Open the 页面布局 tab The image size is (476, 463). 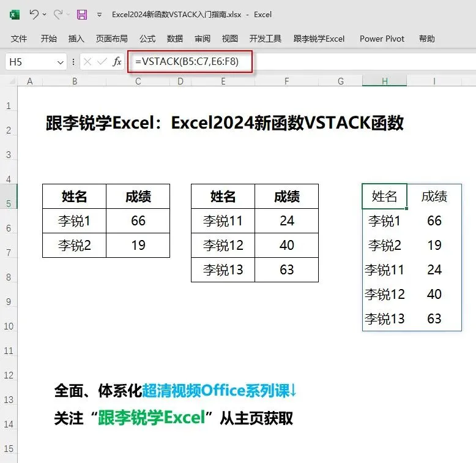[112, 39]
